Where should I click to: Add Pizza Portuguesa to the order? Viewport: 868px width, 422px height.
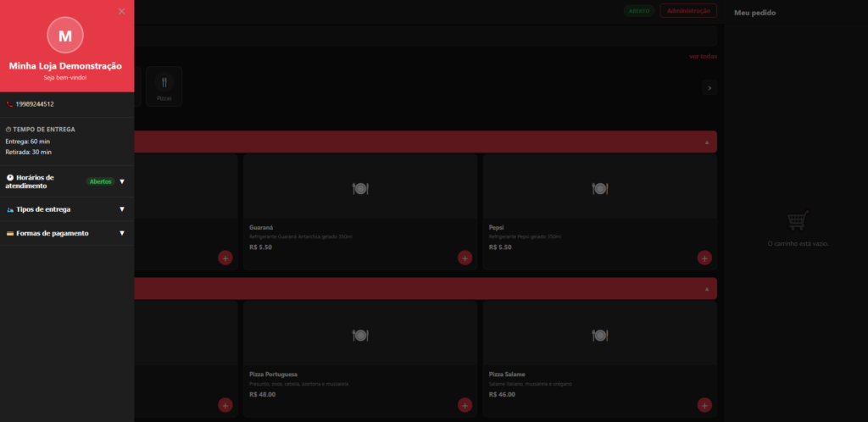coord(465,405)
